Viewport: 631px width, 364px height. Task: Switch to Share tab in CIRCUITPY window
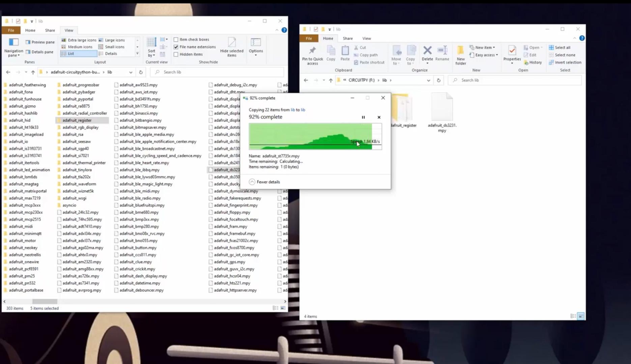[x=348, y=38]
